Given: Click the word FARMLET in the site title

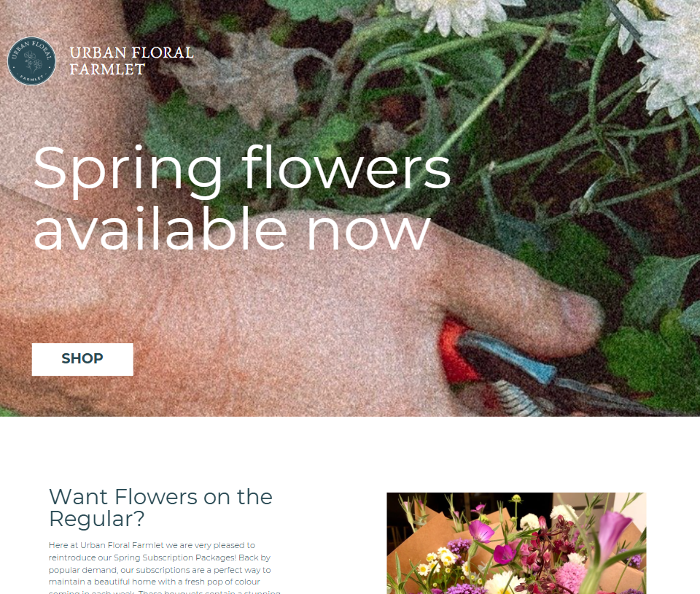Looking at the screenshot, I should tap(108, 69).
